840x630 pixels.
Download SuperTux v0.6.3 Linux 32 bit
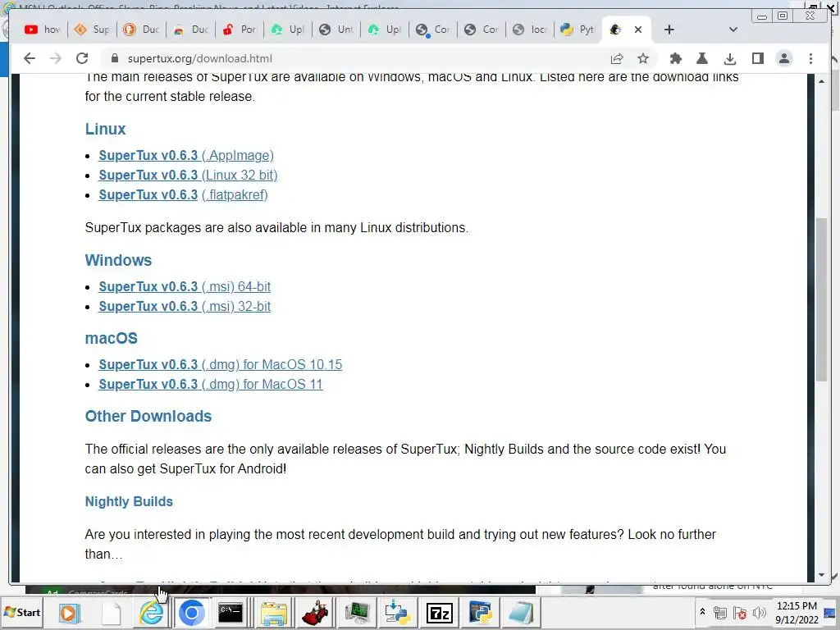(188, 176)
